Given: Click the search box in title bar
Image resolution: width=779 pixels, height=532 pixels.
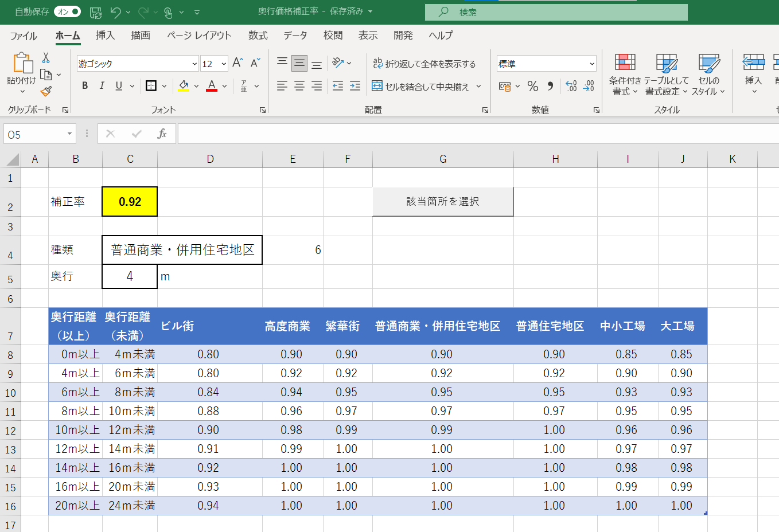Looking at the screenshot, I should [555, 12].
